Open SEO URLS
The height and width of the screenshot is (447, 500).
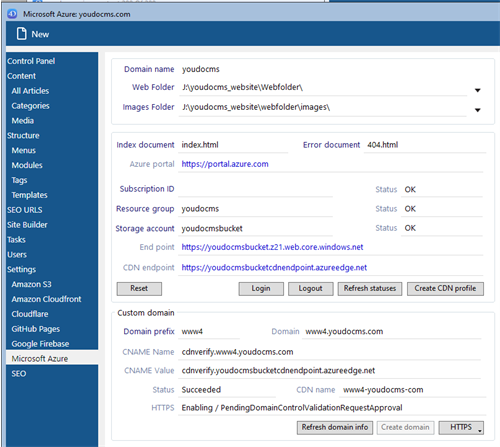(25, 210)
